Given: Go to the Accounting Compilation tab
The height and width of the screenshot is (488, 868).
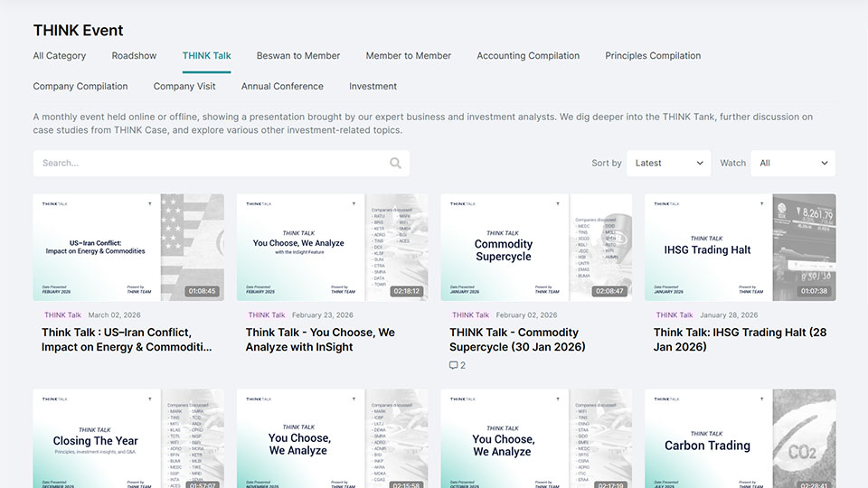Looking at the screenshot, I should [528, 56].
